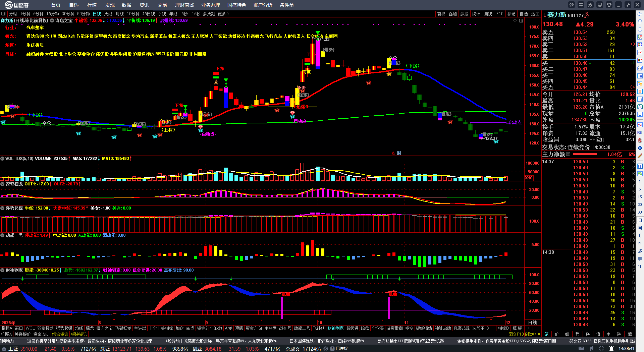Click the F10 company info sidebar icon

pyautogui.click(x=640, y=76)
